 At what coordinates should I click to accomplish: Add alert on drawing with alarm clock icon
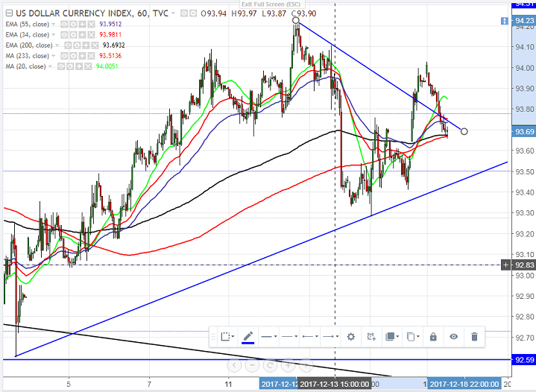point(371,337)
